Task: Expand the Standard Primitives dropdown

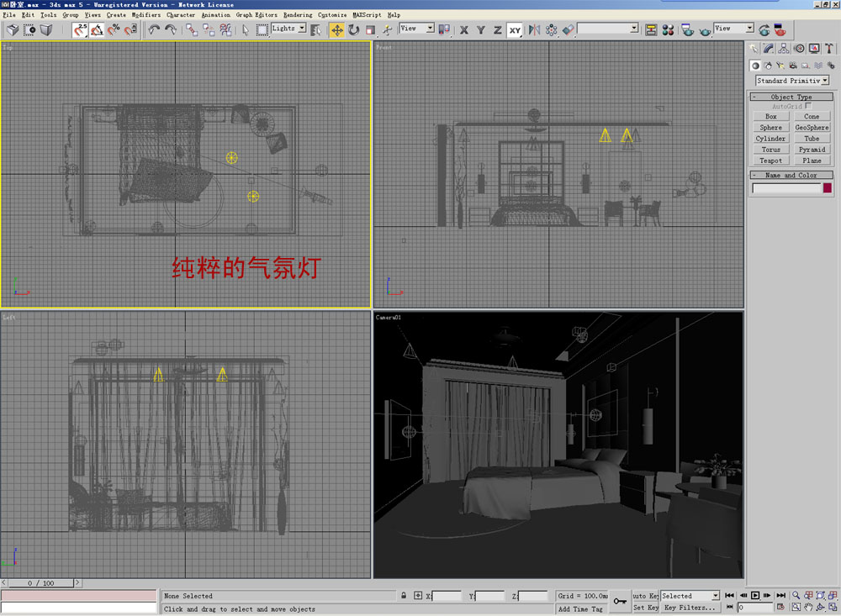Action: click(x=791, y=81)
